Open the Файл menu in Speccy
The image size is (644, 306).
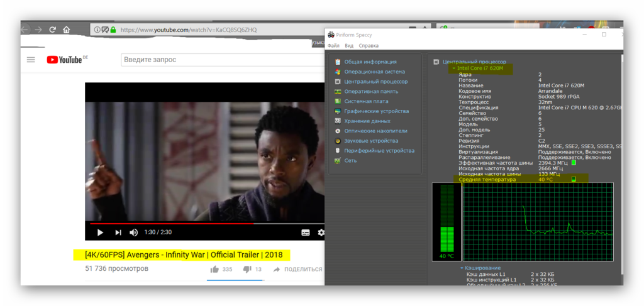coord(333,45)
